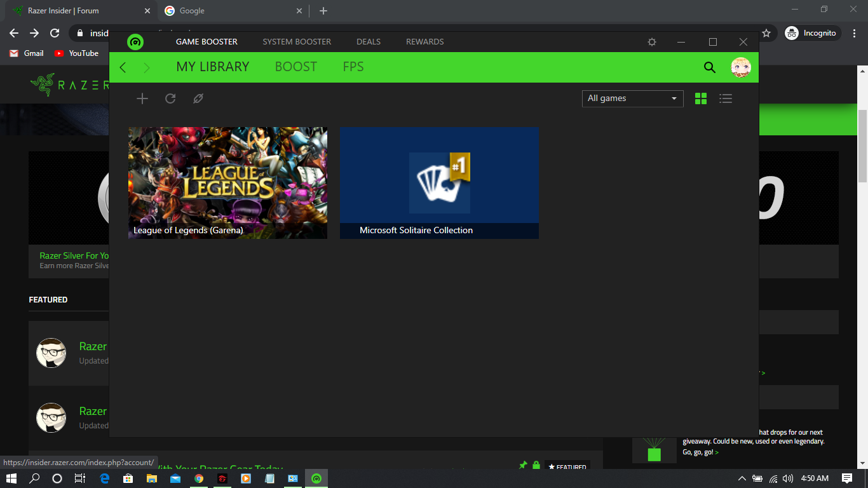The image size is (868, 488).
Task: Open the All games filter dropdown
Action: click(633, 98)
